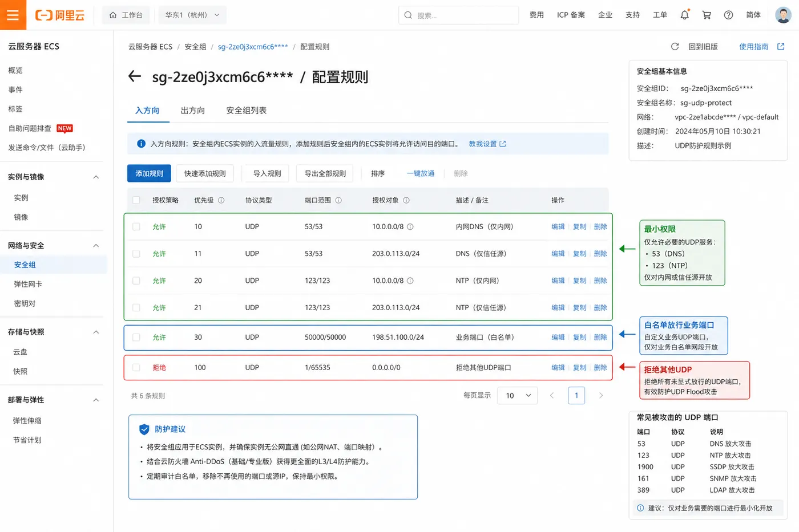Open the orange hamburger menu
799x532 pixels.
pos(13,15)
